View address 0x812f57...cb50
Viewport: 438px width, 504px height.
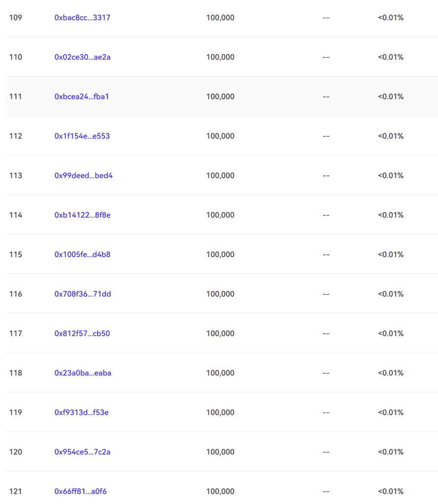pyautogui.click(x=82, y=334)
